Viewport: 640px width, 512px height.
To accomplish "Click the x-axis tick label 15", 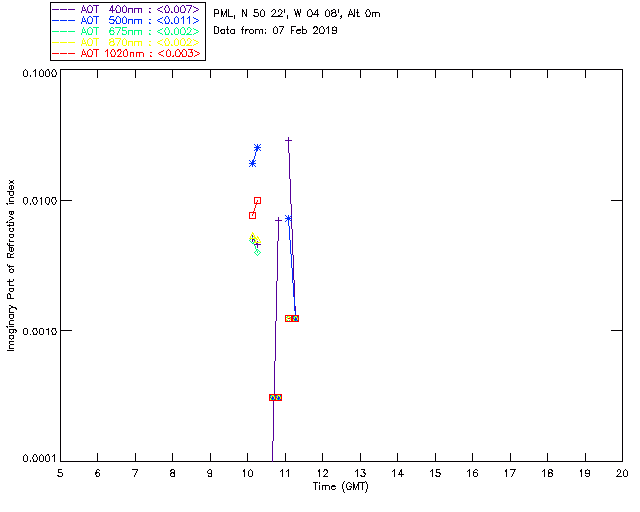I will (x=435, y=473).
